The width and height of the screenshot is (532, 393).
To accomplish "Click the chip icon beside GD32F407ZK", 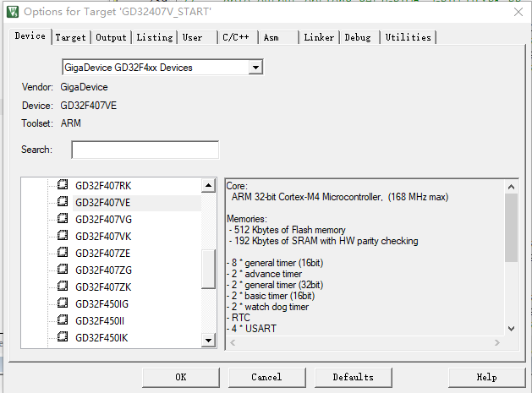I will click(x=63, y=286).
